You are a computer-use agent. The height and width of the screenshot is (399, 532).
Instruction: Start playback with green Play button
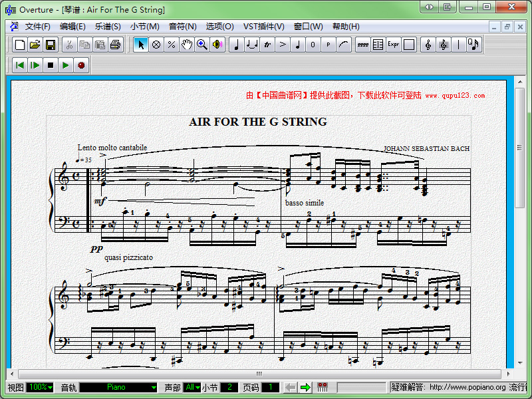[66, 65]
